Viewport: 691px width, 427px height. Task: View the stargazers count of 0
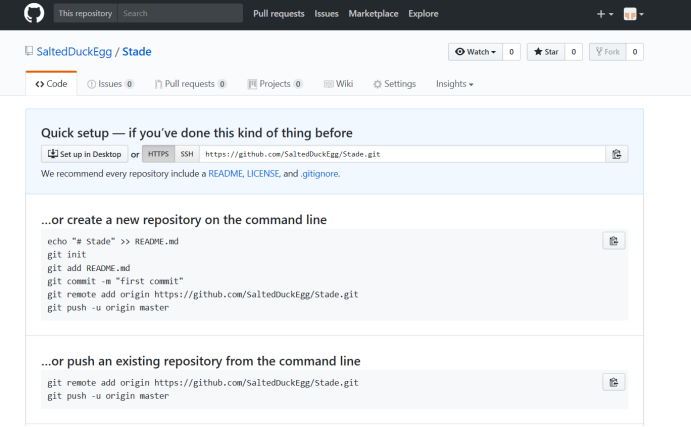(573, 52)
